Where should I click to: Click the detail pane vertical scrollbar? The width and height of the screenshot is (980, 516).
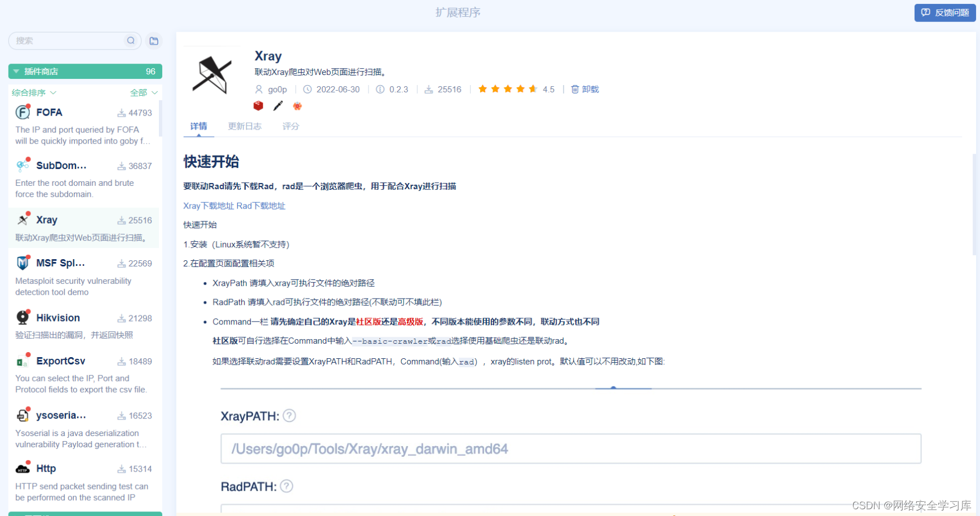(x=974, y=204)
